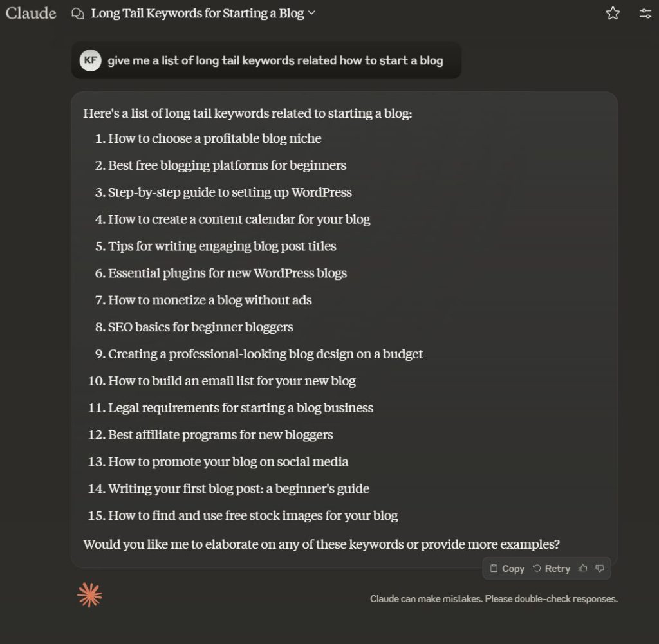The image size is (659, 644).
Task: Click the keyword 'SEO basics for beginner bloggers'
Action: click(x=200, y=327)
